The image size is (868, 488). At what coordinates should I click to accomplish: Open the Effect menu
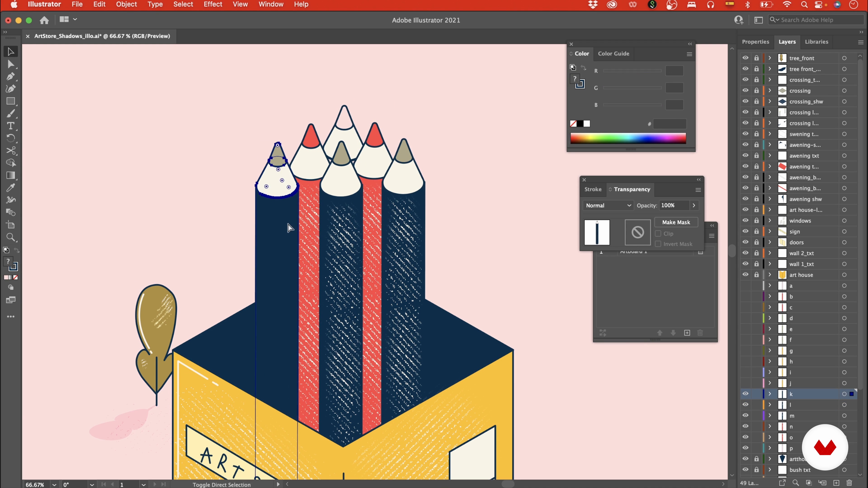coord(213,4)
